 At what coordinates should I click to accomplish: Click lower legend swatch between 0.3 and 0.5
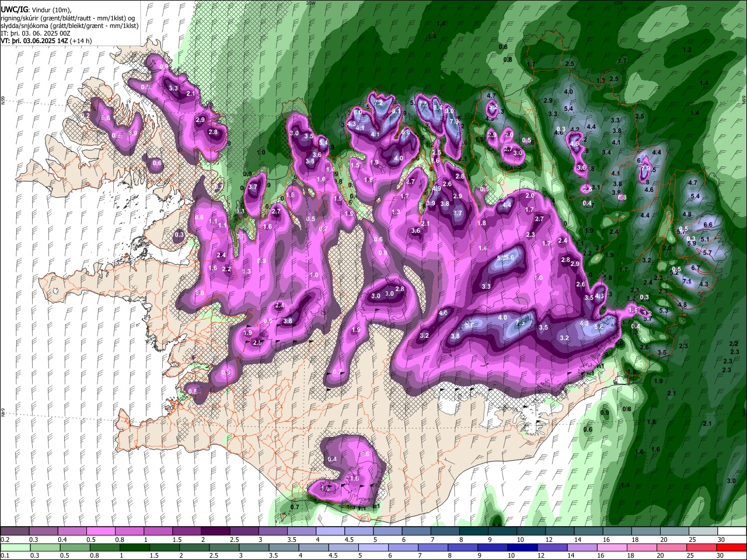(44, 547)
